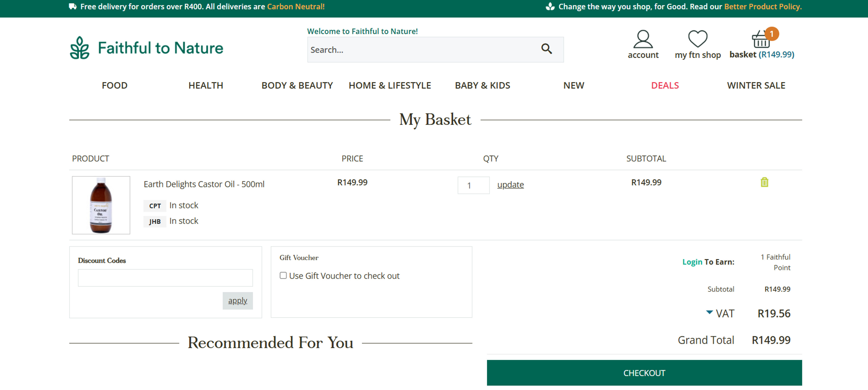Open the castor oil bottle thumbnail
The image size is (868, 390).
coord(101,205)
